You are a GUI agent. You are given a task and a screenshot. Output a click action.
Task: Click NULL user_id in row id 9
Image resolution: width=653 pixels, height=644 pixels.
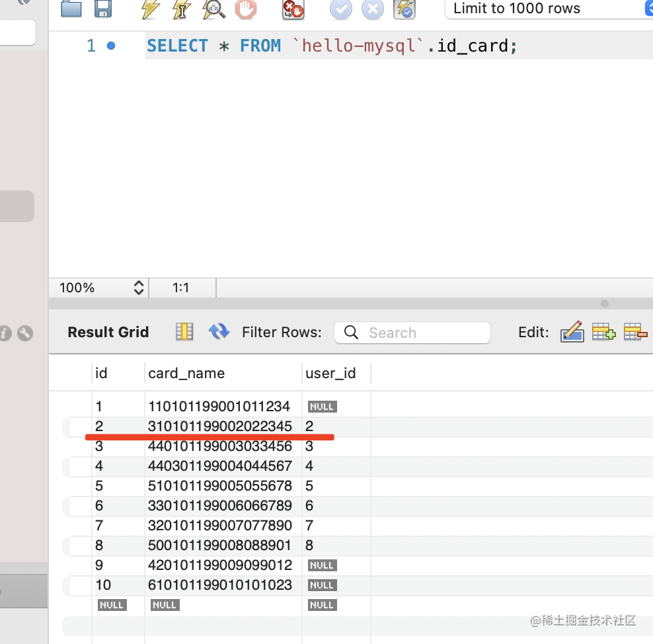point(323,565)
